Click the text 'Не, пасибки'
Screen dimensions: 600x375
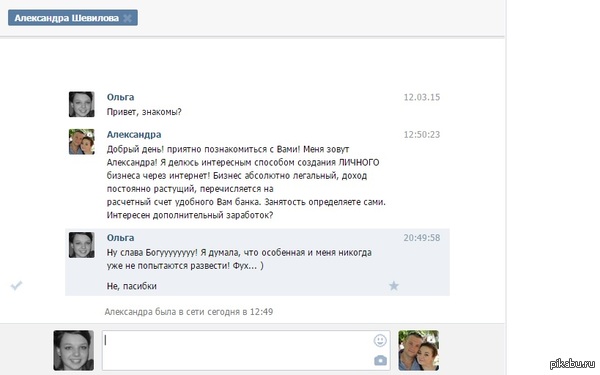(132, 286)
